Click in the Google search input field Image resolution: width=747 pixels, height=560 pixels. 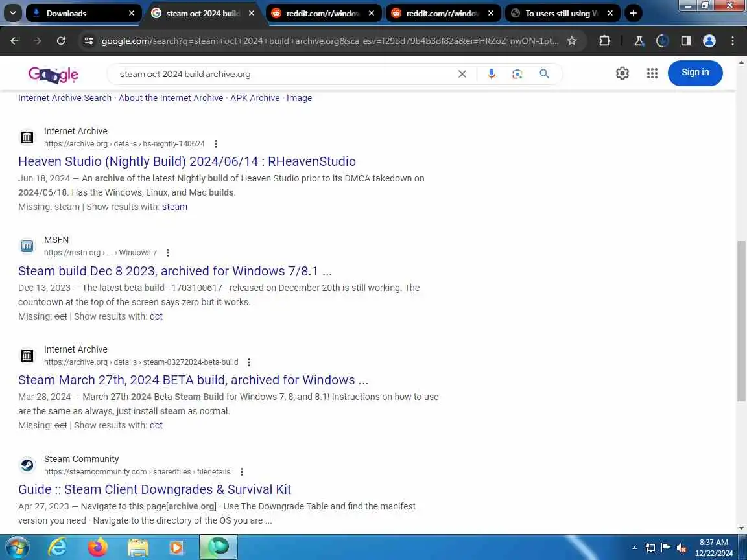point(286,74)
